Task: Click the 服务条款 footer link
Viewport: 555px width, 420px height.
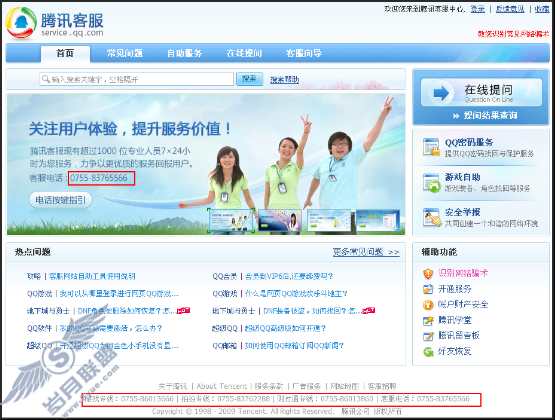Action: [x=269, y=386]
